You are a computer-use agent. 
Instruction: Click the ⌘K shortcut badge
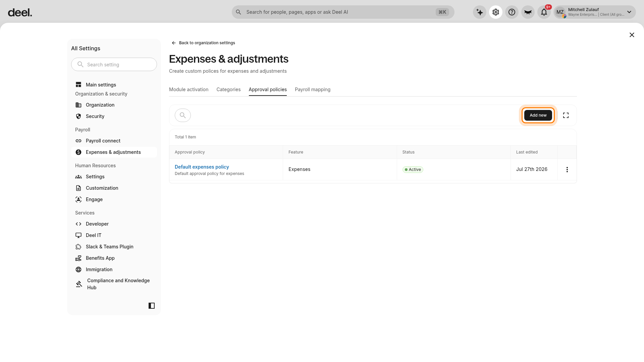click(442, 12)
